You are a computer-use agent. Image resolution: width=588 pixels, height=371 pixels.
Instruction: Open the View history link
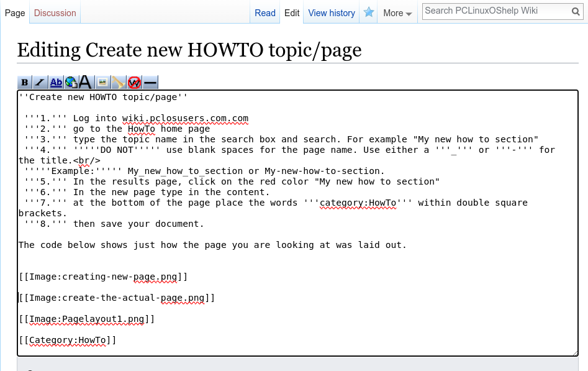(x=332, y=13)
